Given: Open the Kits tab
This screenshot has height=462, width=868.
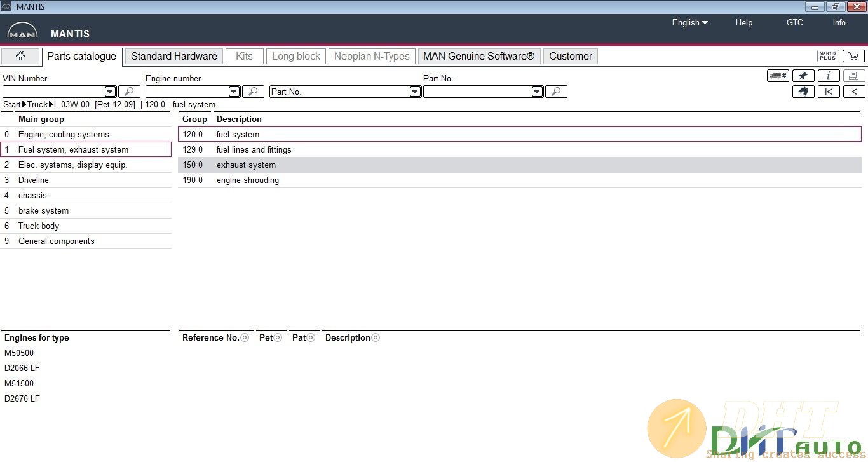Looking at the screenshot, I should pyautogui.click(x=244, y=56).
